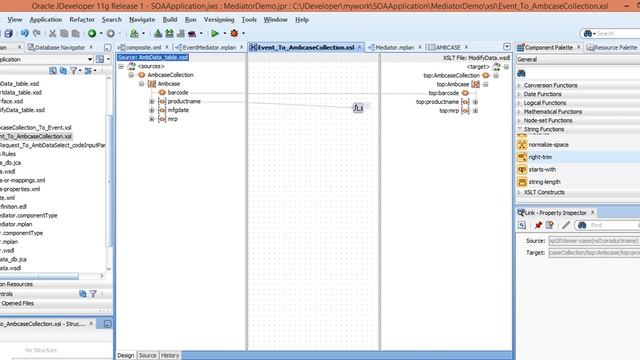Expand Node-set Functions palette section
The height and width of the screenshot is (360, 640).
pyautogui.click(x=520, y=120)
